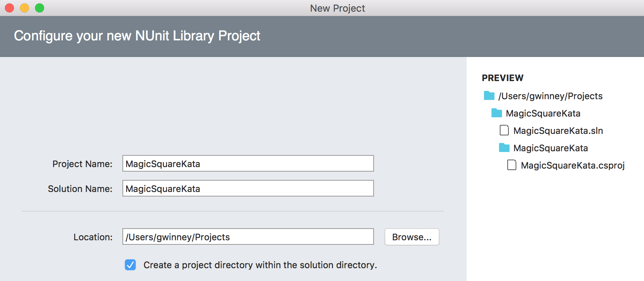Select the MagicSquareKata folder name above the .sln

pos(543,114)
